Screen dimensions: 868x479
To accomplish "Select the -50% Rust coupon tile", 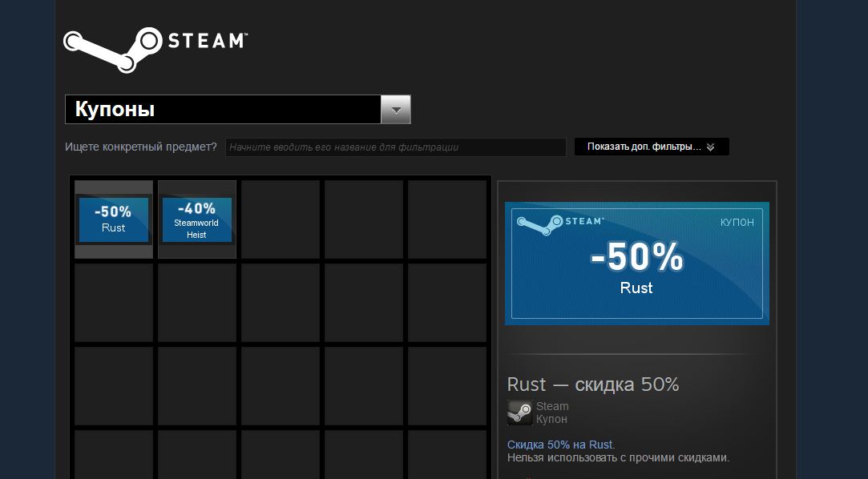I will (x=114, y=219).
